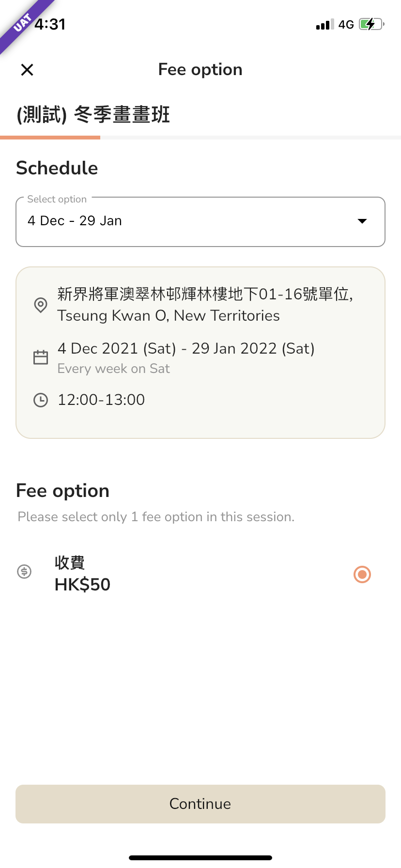The image size is (401, 868).
Task: Tap the home indicator bar
Action: click(200, 858)
